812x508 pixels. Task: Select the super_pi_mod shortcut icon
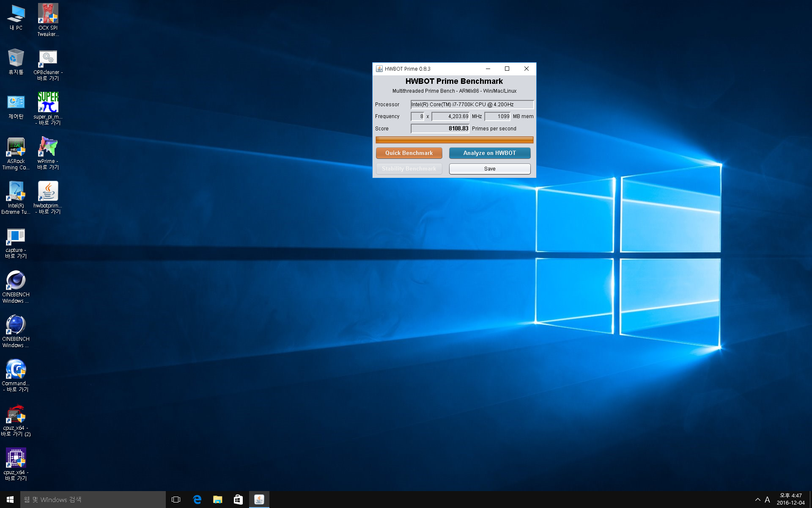[48, 109]
